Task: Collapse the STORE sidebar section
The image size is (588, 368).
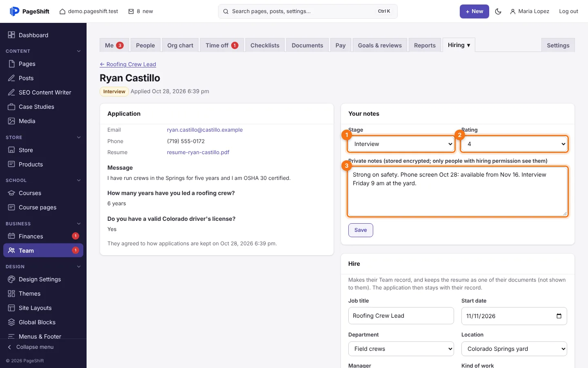Action: pos(79,137)
